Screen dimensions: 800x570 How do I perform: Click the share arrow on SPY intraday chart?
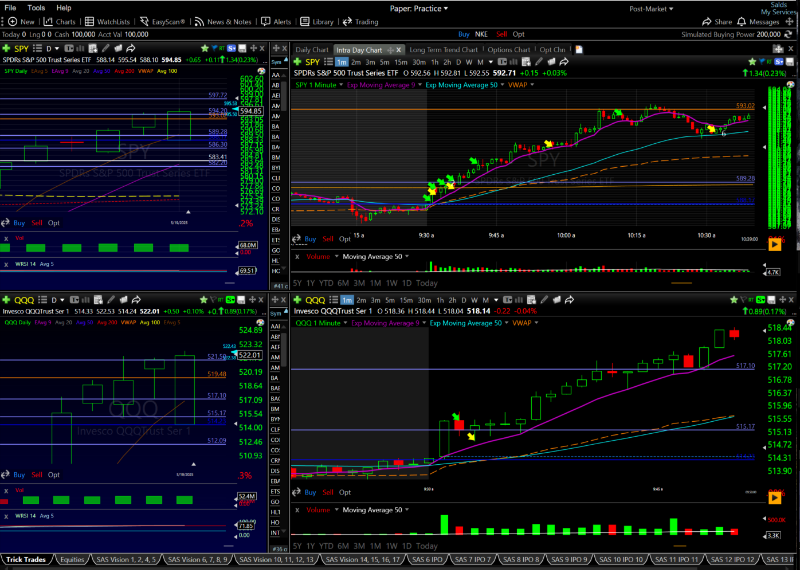[564, 62]
